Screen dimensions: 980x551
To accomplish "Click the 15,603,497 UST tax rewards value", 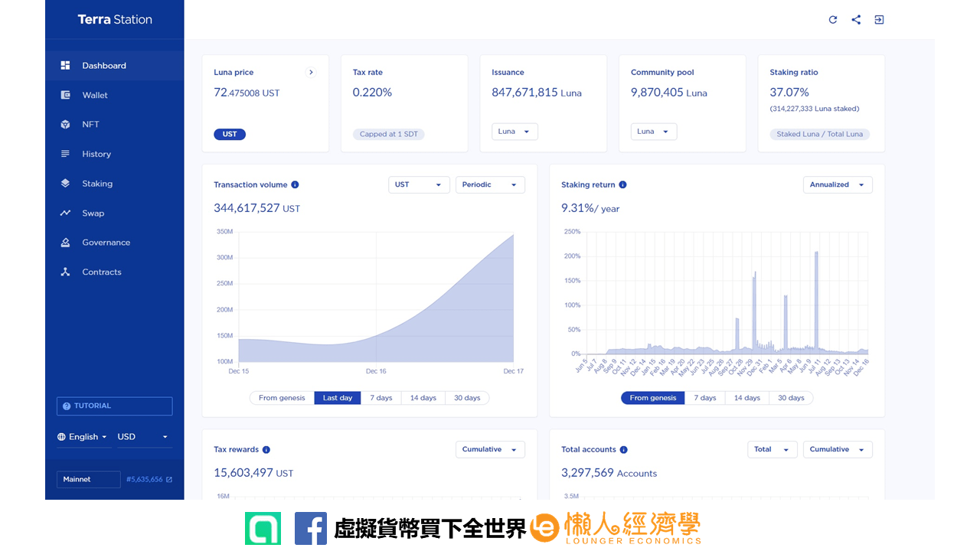I will [253, 473].
